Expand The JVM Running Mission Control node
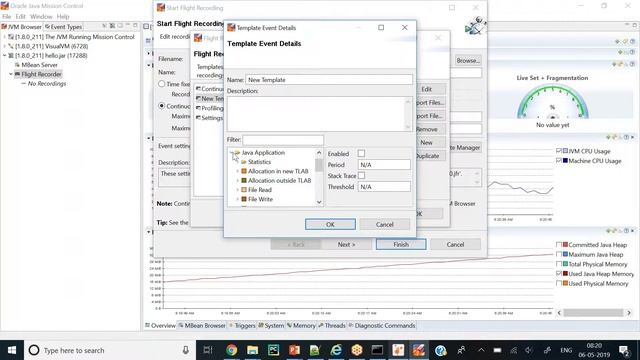Image resolution: width=640 pixels, height=360 pixels. tap(4, 37)
